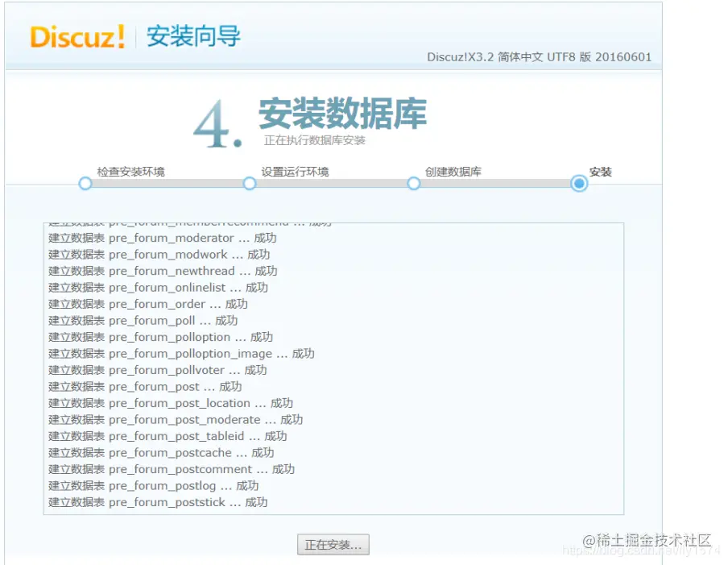
Task: Click the bold 安装 step label
Action: [x=600, y=172]
